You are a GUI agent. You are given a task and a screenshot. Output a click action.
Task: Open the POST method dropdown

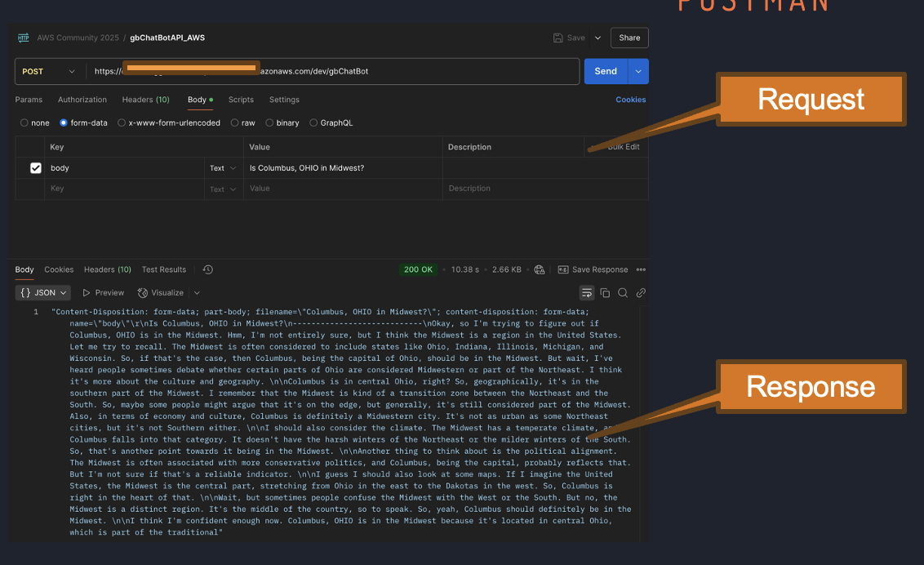(50, 71)
